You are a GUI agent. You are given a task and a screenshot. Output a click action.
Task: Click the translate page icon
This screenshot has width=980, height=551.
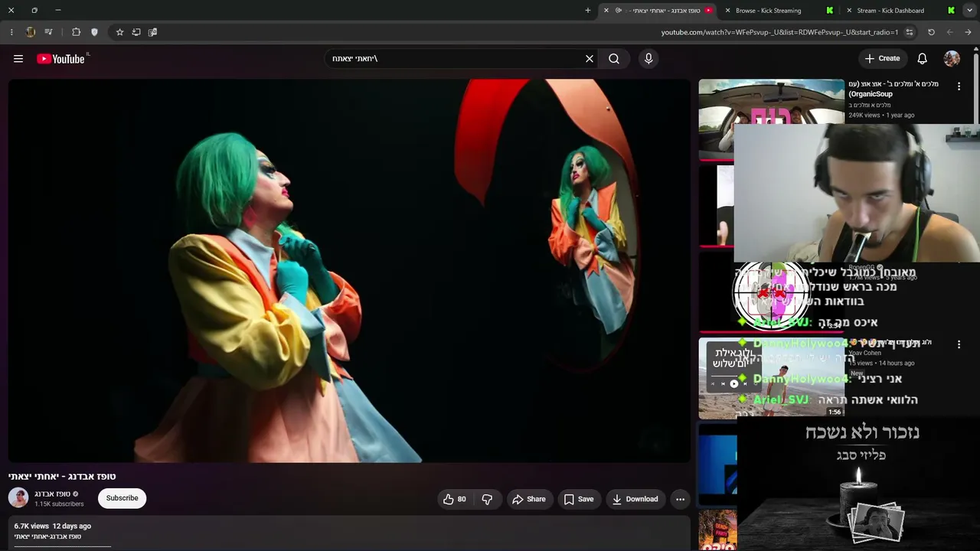[153, 32]
